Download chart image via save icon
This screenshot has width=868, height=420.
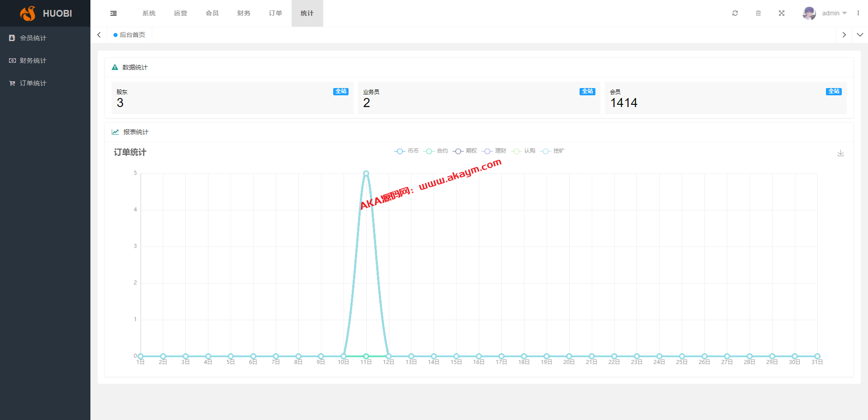pos(840,154)
